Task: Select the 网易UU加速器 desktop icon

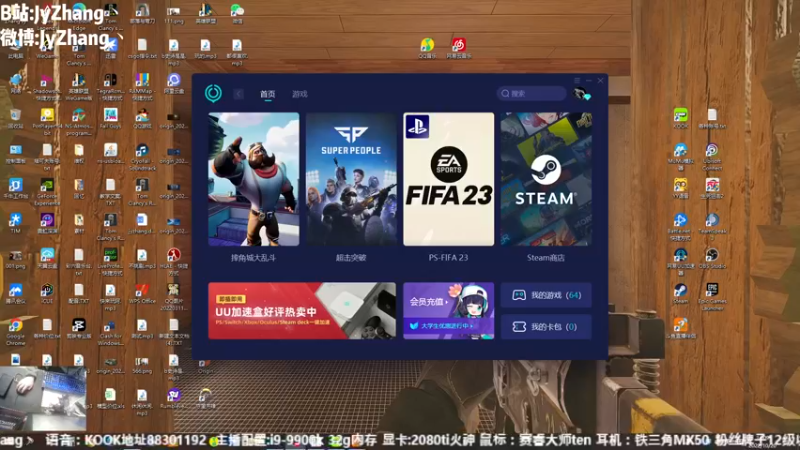Action: 681,262
